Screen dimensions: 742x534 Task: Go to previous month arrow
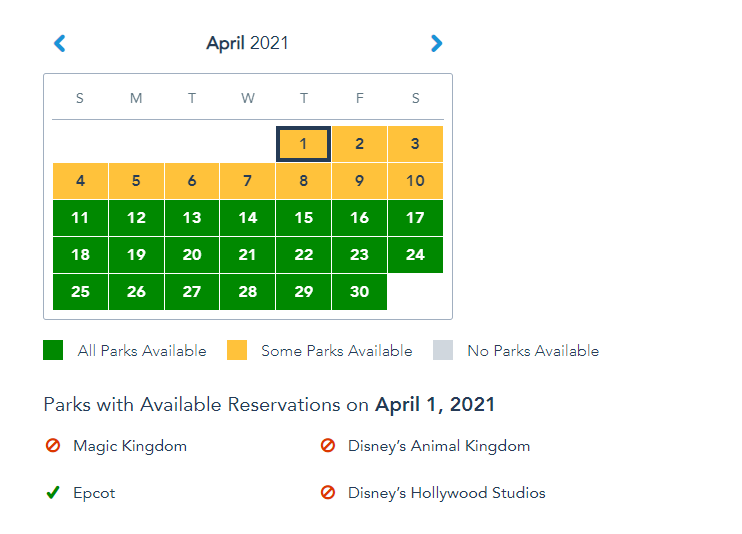(60, 43)
